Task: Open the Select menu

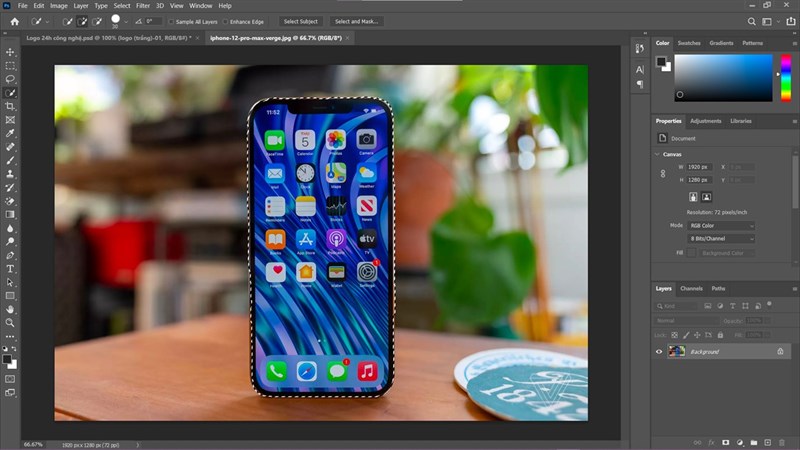Action: tap(122, 6)
